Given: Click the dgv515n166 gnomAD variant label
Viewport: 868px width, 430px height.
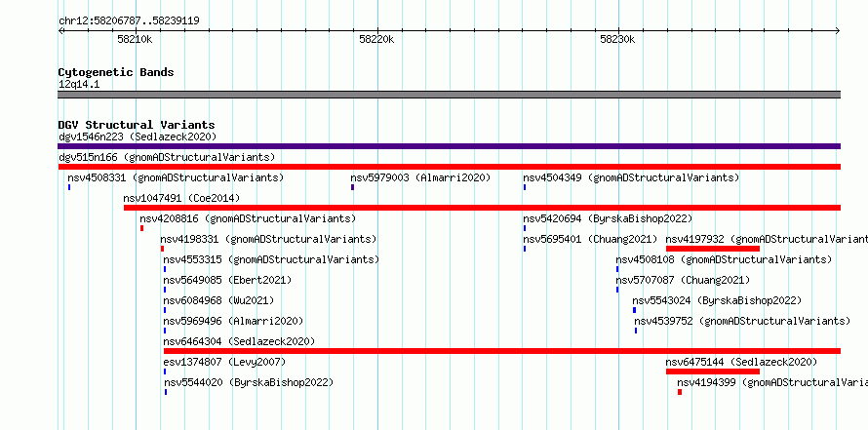Looking at the screenshot, I should (x=167, y=157).
